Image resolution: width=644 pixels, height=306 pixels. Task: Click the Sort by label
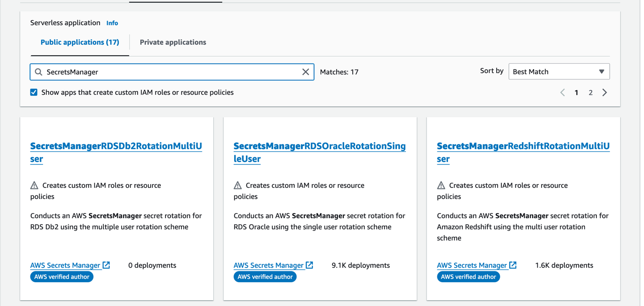point(492,71)
